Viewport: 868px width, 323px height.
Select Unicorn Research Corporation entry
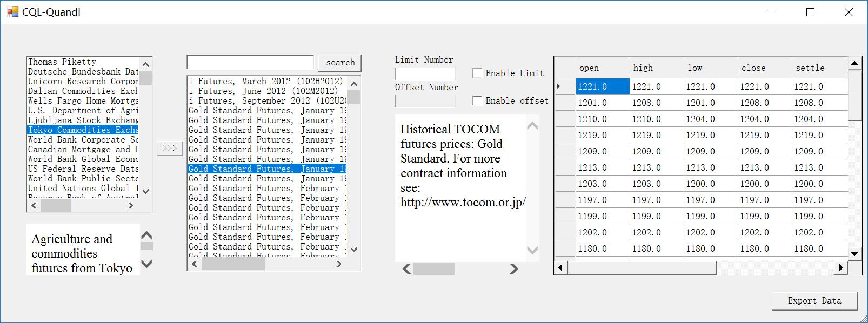click(x=83, y=81)
